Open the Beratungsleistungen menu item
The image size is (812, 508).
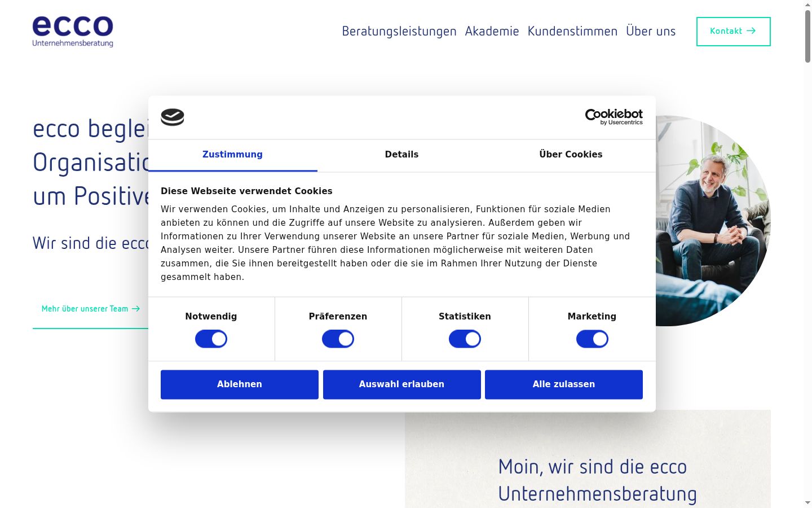[x=399, y=32]
